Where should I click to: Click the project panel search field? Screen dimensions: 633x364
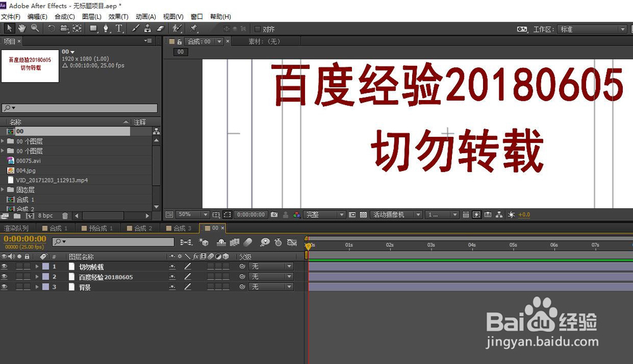80,108
